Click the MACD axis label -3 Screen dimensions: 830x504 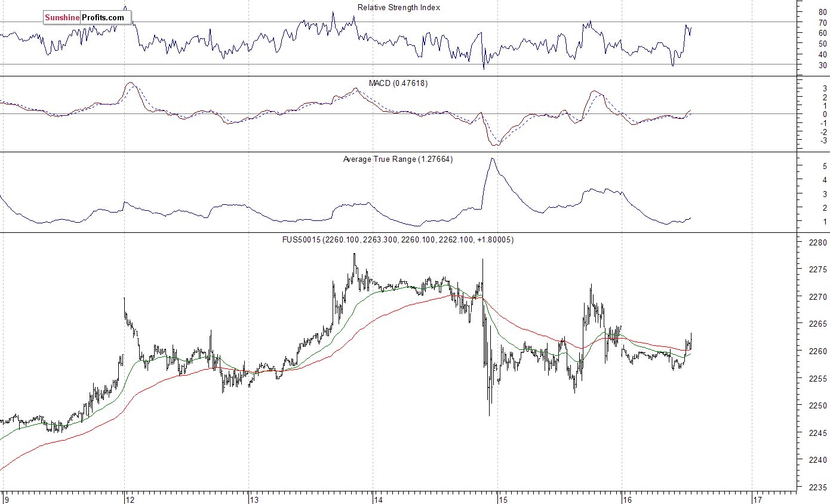pyautogui.click(x=823, y=141)
